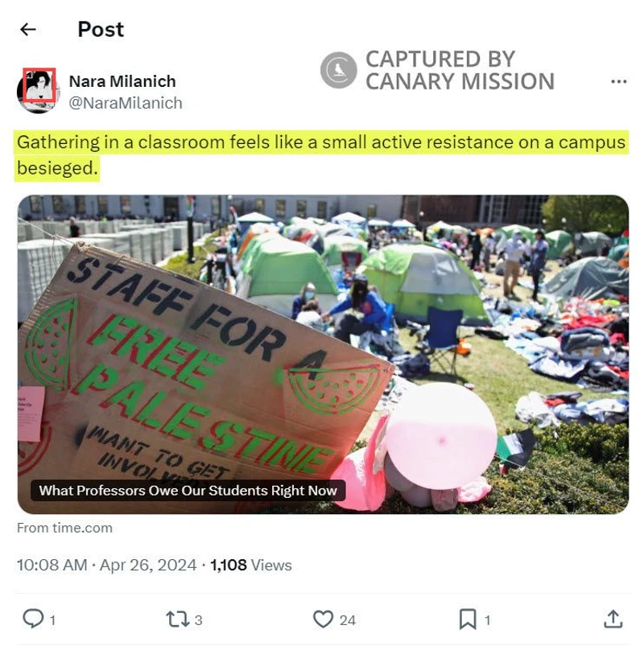Click the reply speech bubble icon

click(33, 619)
